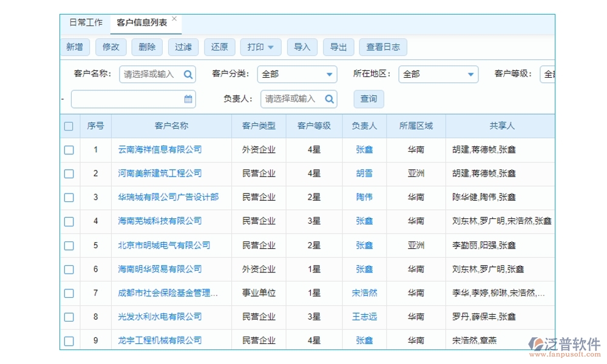607x364 pixels.
Task: Close the 客户信息列表 tab with its × icon
Action: [174, 18]
